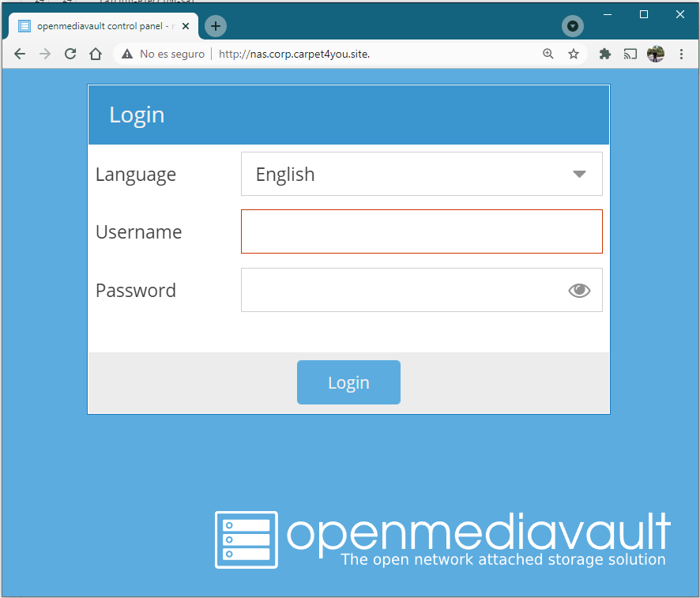This screenshot has height=598, width=700.
Task: Reload the openmediavault page
Action: pos(70,54)
